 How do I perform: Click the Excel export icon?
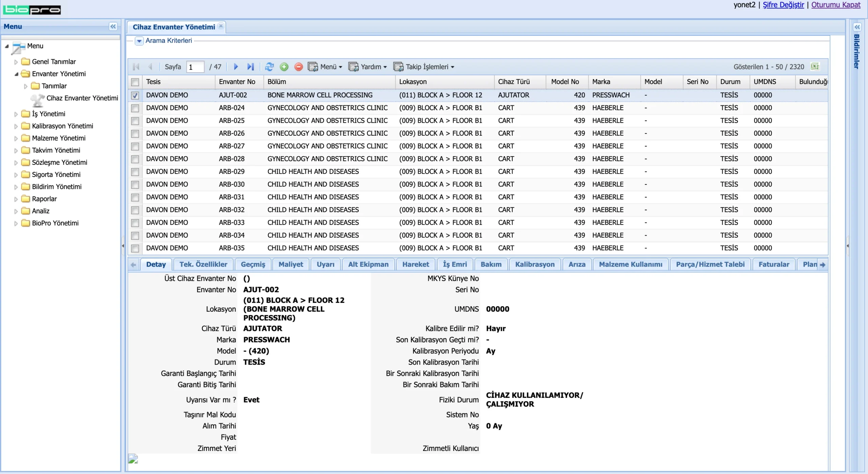[x=815, y=67]
